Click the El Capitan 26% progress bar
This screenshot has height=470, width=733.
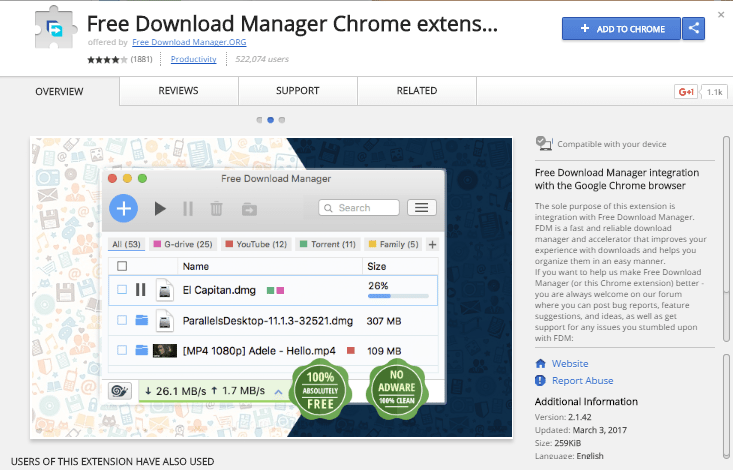[x=398, y=296]
